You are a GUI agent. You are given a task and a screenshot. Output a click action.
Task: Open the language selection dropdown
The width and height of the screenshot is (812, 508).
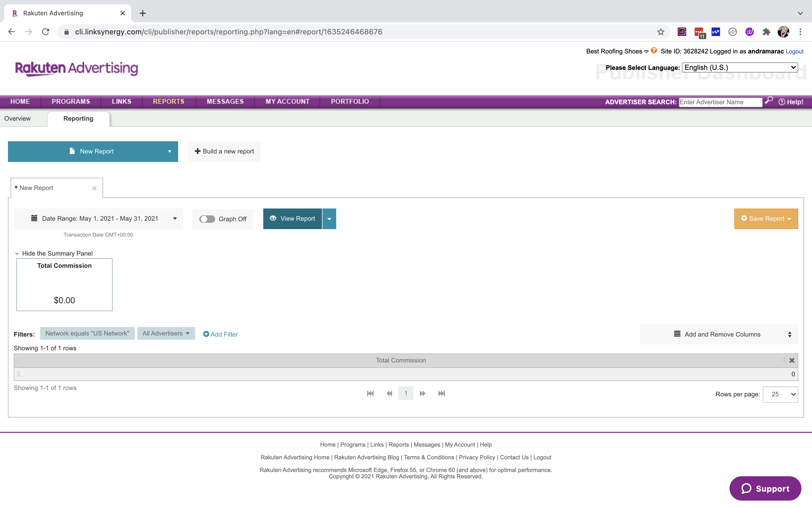click(x=740, y=67)
